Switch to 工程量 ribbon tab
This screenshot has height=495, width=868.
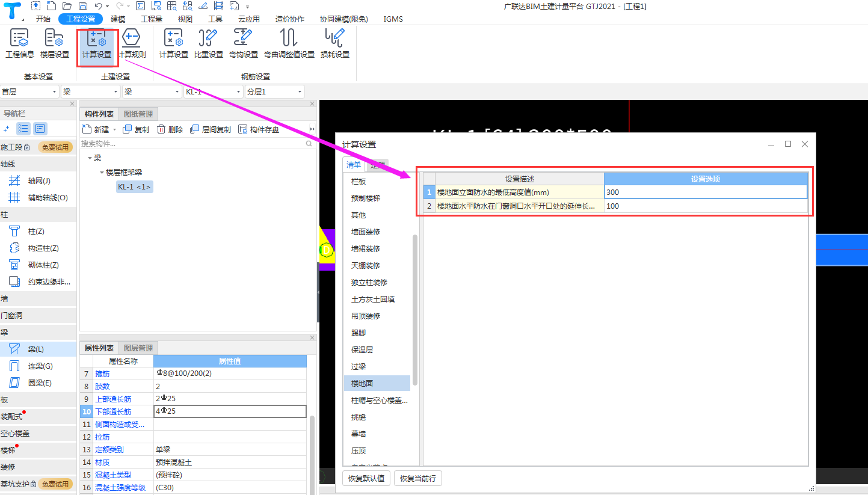tap(152, 19)
